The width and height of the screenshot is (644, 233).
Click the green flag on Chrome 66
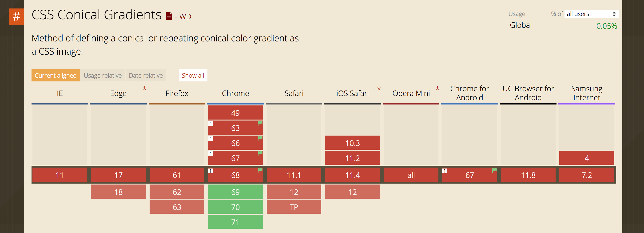(x=260, y=138)
